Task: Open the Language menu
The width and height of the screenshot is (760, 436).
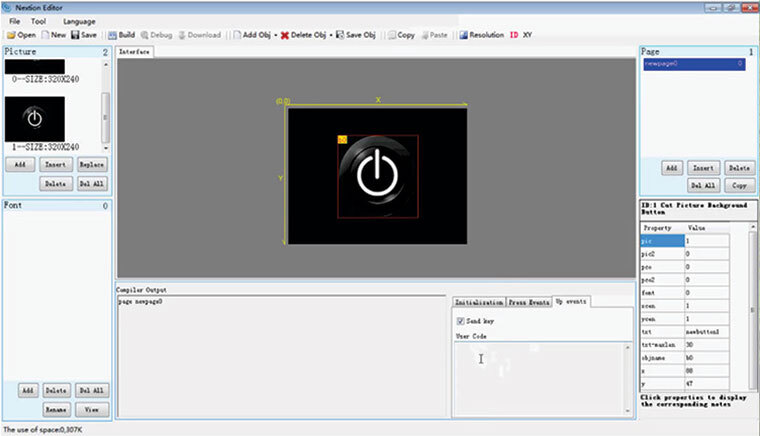Action: pos(79,21)
